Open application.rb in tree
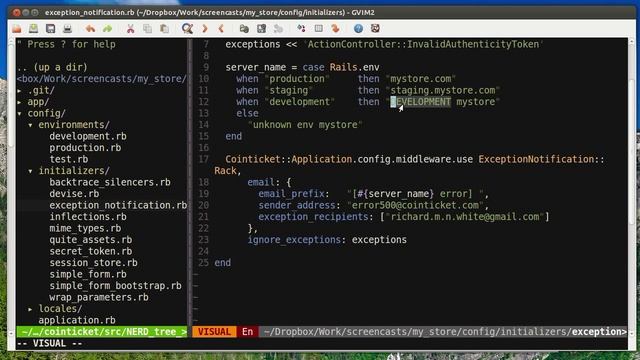640x360 pixels. click(x=77, y=320)
